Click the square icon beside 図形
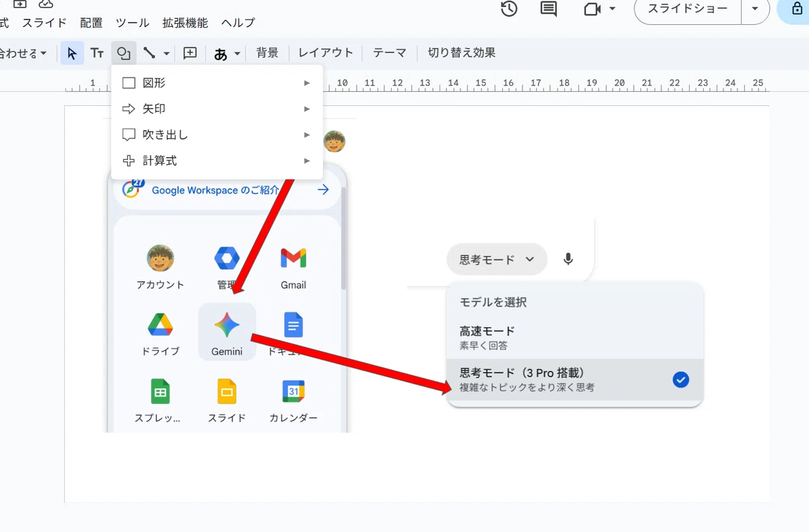This screenshot has width=809, height=532. [129, 83]
